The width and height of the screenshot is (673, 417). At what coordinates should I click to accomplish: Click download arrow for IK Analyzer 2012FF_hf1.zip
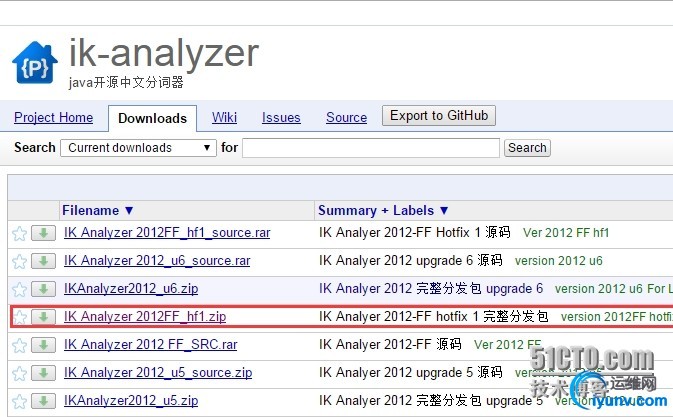[x=43, y=317]
